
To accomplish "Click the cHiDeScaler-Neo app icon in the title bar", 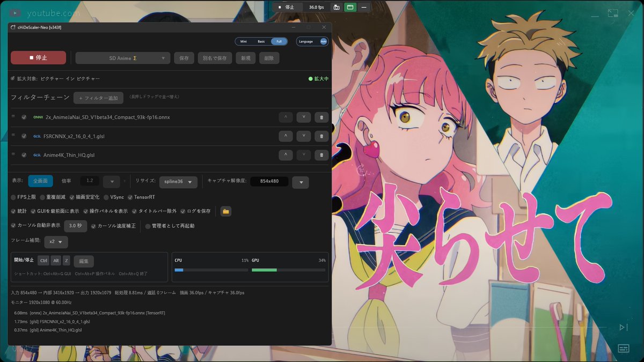I will point(13,27).
